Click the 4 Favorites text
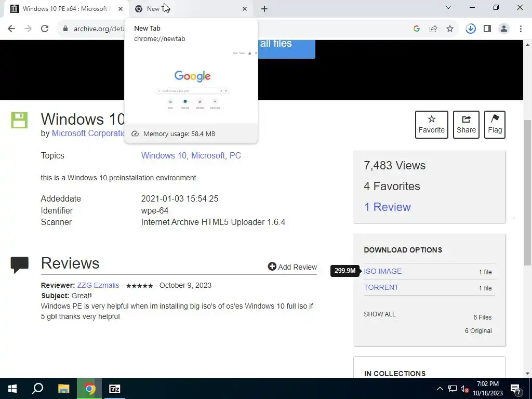The width and height of the screenshot is (532, 399). (392, 187)
